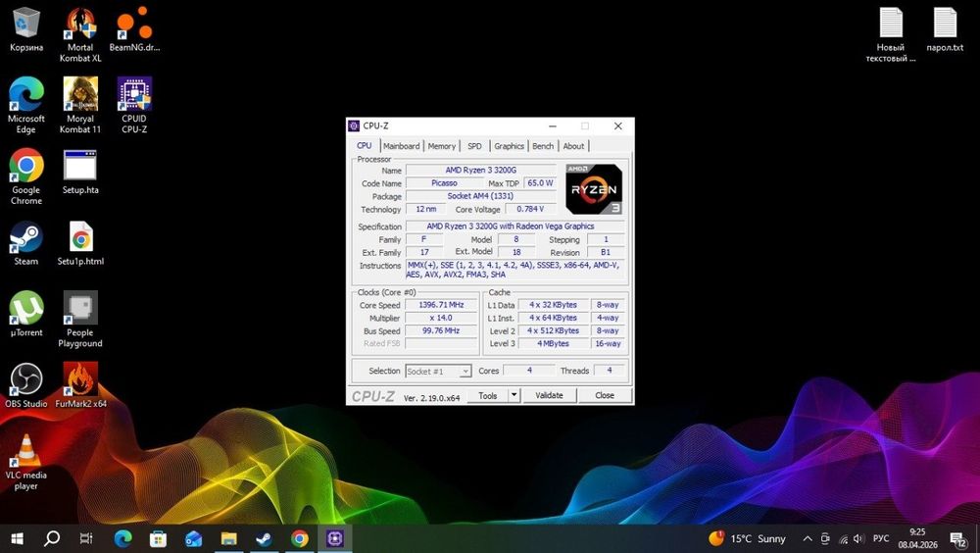Open network Wi-Fi tray icon
Viewport: 980px width, 553px height.
point(843,538)
